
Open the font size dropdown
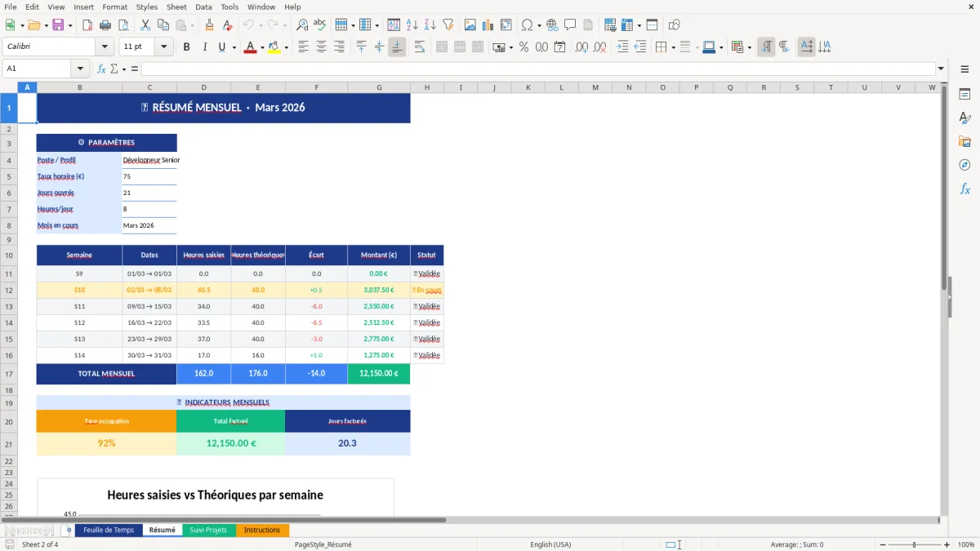click(162, 47)
